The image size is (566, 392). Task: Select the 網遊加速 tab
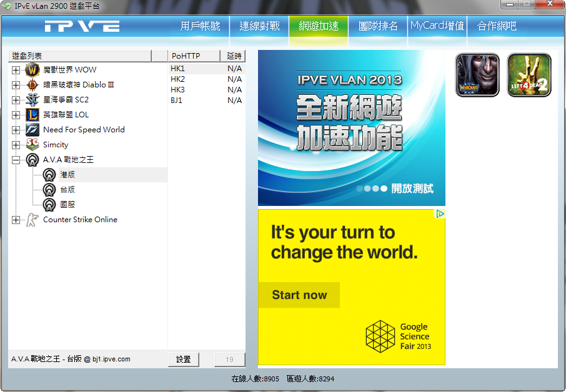coord(319,26)
